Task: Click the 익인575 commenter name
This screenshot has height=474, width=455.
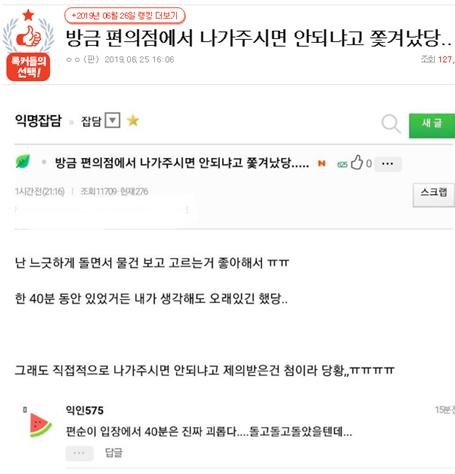Action: (85, 410)
